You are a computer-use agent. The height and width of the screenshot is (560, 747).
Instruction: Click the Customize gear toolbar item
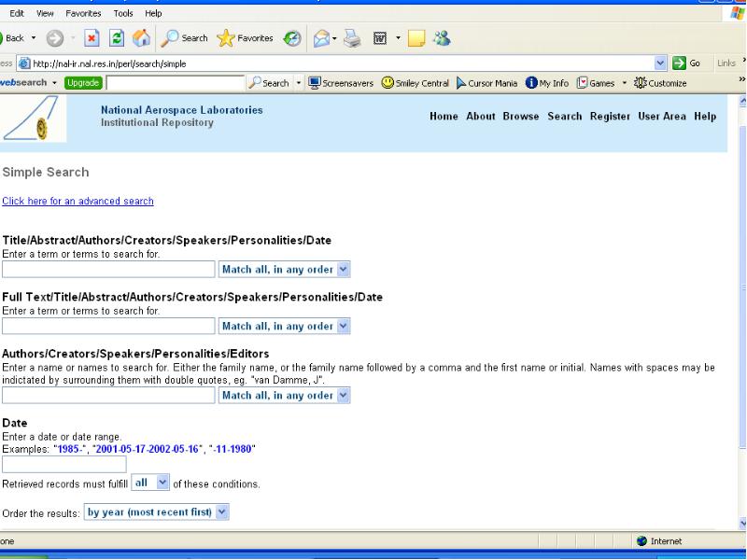click(660, 83)
